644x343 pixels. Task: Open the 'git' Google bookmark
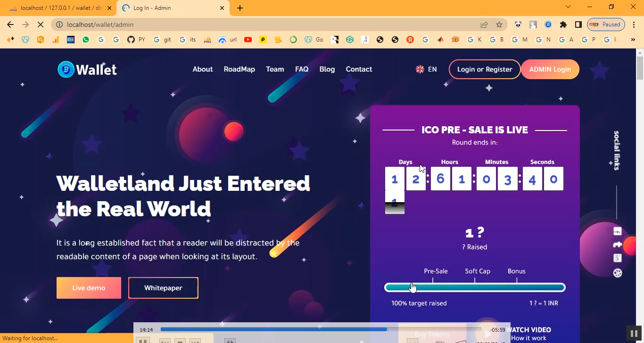162,40
